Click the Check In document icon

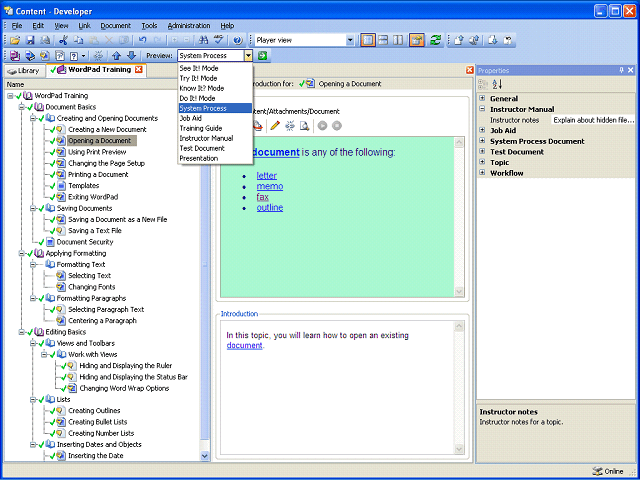tap(459, 40)
